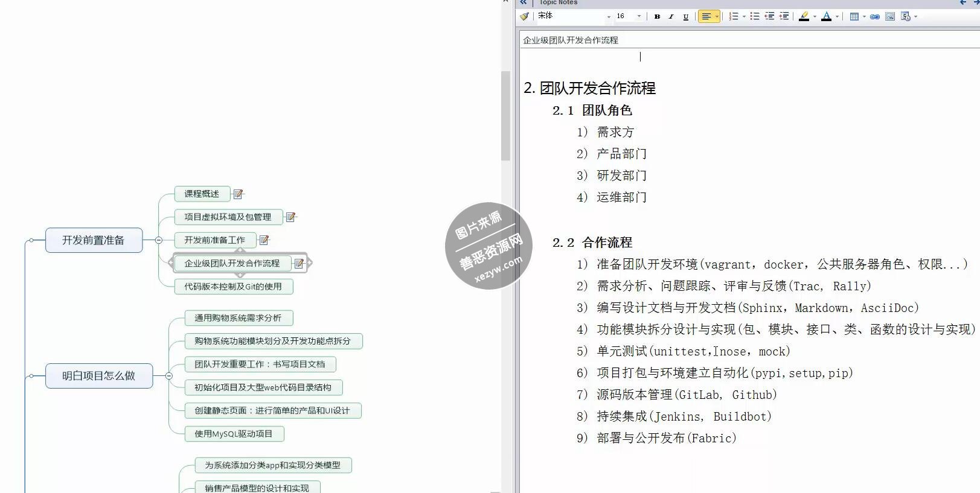Select 购物系统功能模块划分及开发功能点拆分 subtopic
Image resolution: width=980 pixels, height=493 pixels.
[x=273, y=341]
